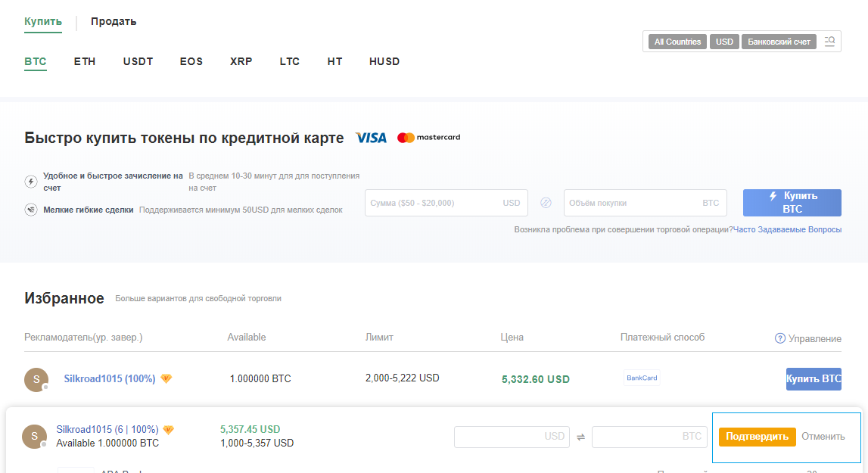Click the question mark icon next to Управление
Image resolution: width=868 pixels, height=473 pixels.
pos(780,338)
